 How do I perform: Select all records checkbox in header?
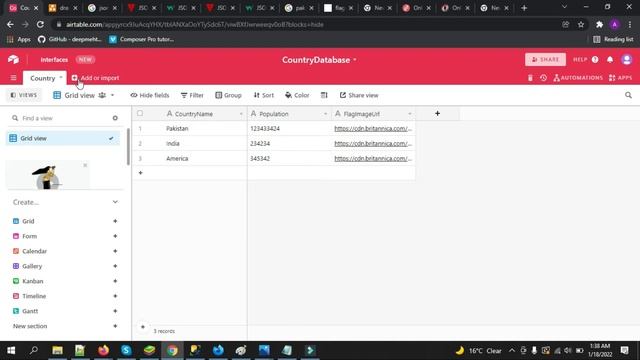point(140,113)
